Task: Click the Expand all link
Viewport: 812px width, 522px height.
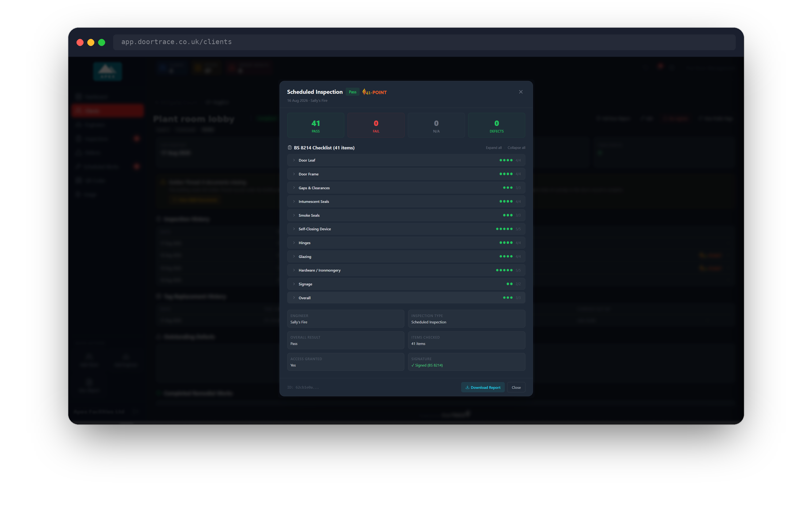Action: [x=494, y=148]
